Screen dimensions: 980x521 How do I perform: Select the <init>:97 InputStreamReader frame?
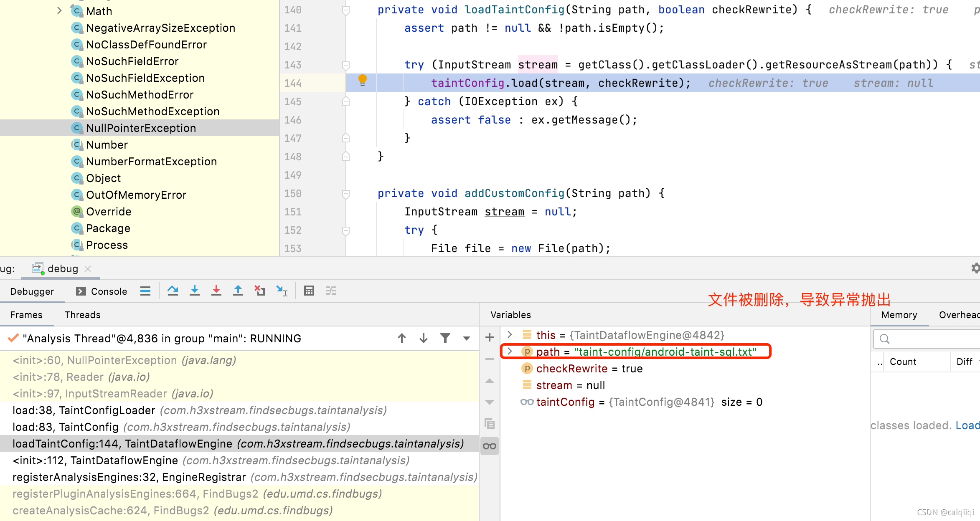coord(239,393)
